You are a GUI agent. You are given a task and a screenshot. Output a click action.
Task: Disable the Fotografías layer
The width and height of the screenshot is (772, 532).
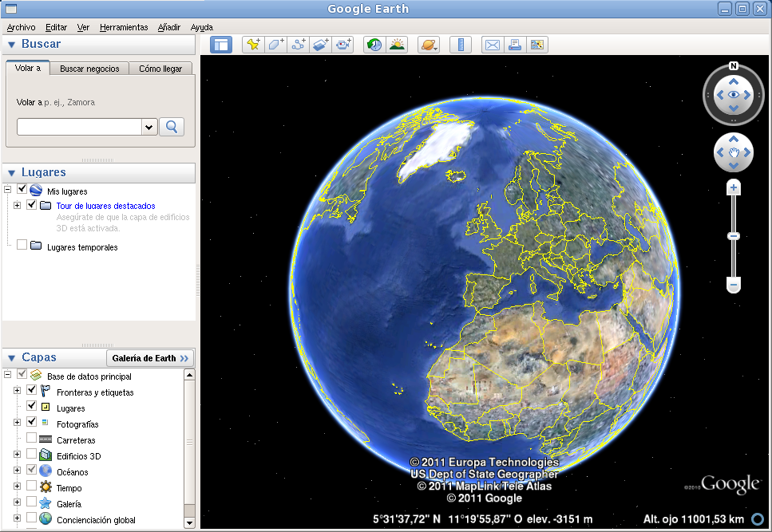click(x=30, y=424)
